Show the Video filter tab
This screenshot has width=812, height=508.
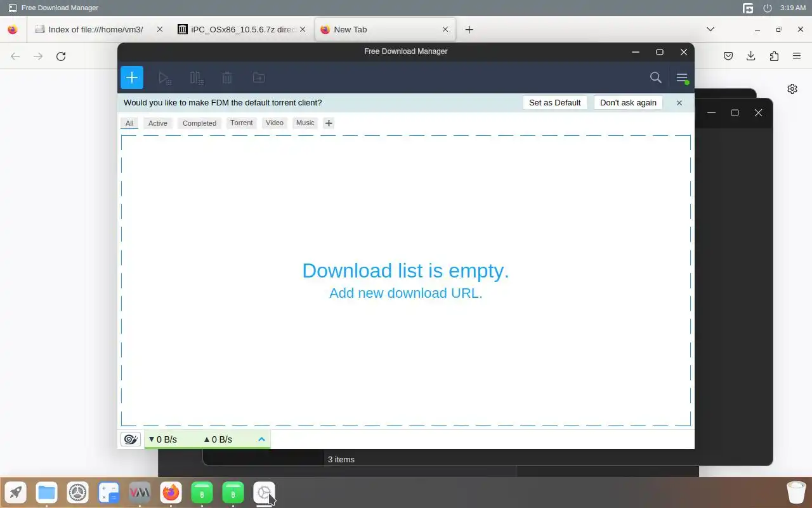[x=275, y=123]
